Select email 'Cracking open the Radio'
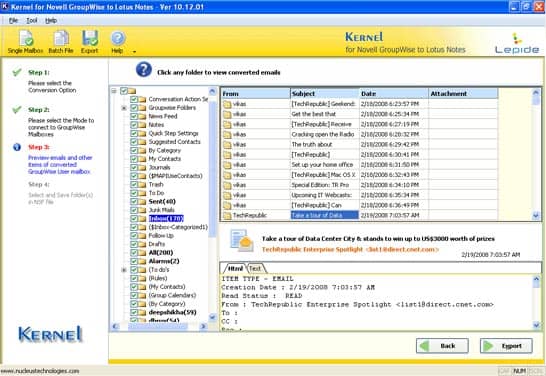This screenshot has width=546, height=376. click(323, 134)
